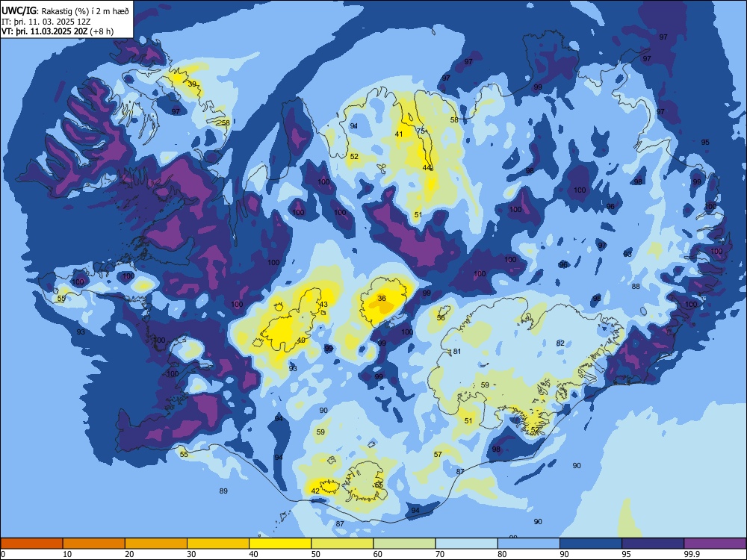Click the '36' humidity value on the glacier
Screen dimensions: 747x560
(382, 299)
